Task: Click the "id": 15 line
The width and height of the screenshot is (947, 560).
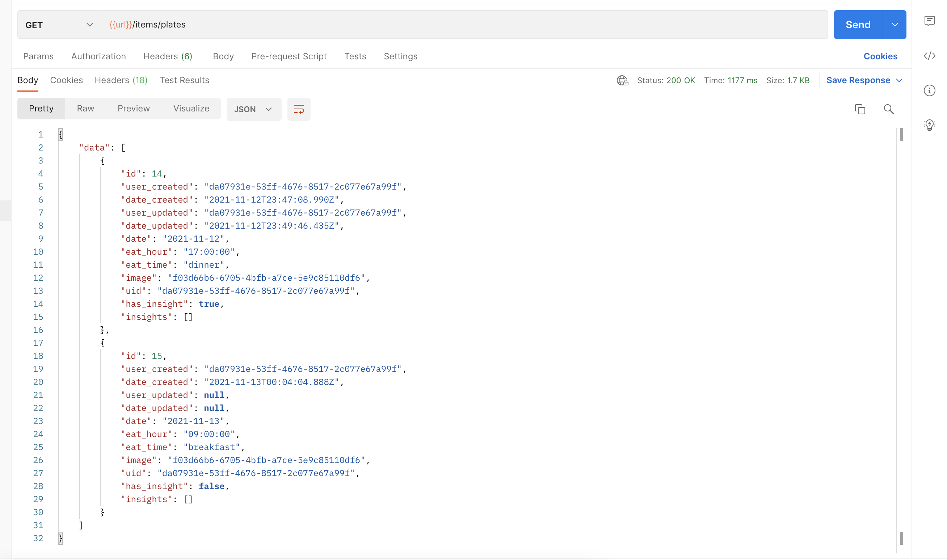Action: click(143, 356)
